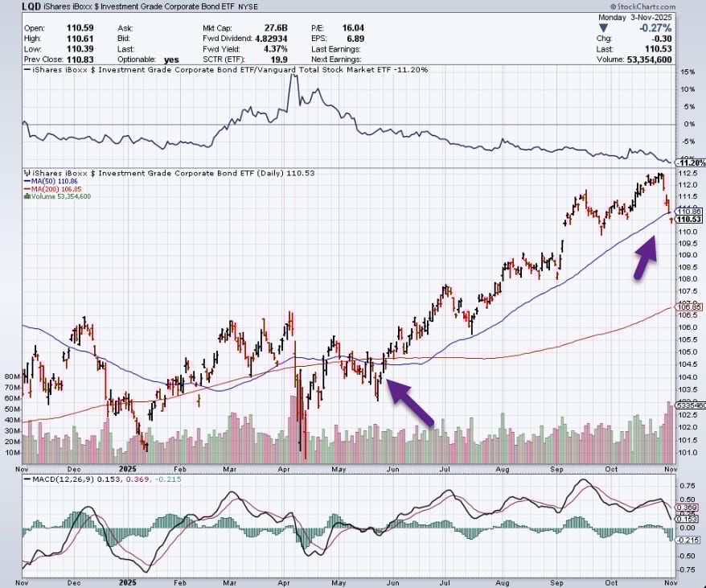Click the 0.75 label on MACD axis
Viewport: 706px width, 588px height.
click(x=687, y=486)
